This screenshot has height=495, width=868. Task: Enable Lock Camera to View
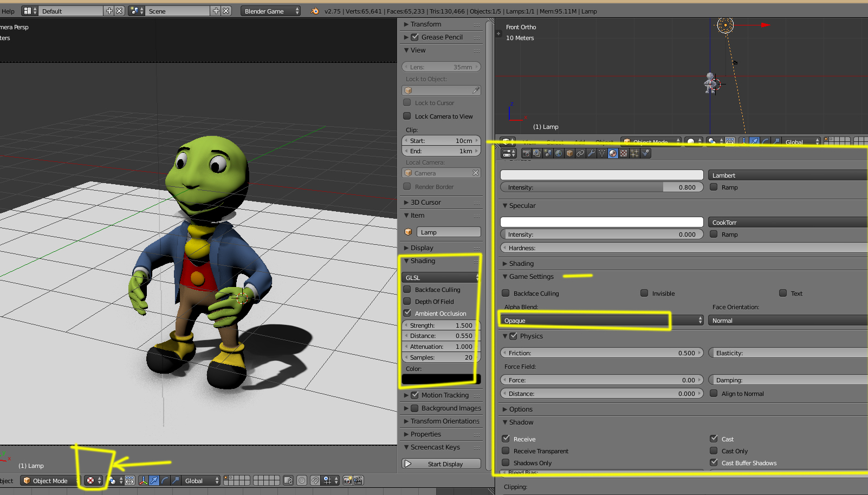pos(407,116)
